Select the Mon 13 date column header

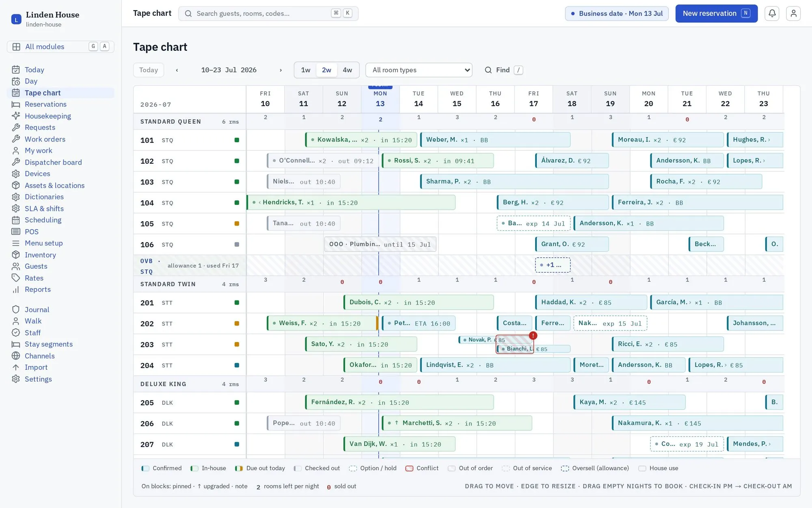click(380, 99)
